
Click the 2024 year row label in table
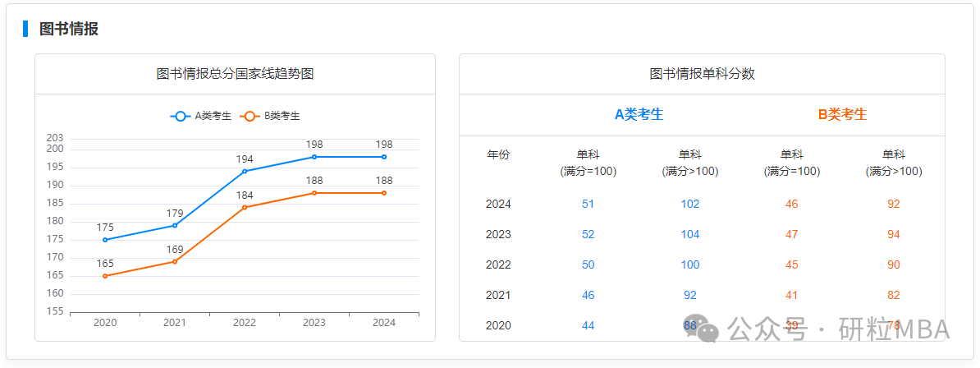click(498, 204)
